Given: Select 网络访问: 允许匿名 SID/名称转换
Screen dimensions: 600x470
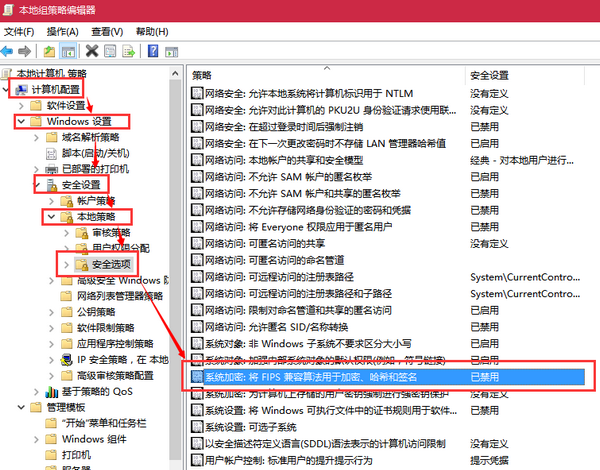Looking at the screenshot, I should coord(276,327).
